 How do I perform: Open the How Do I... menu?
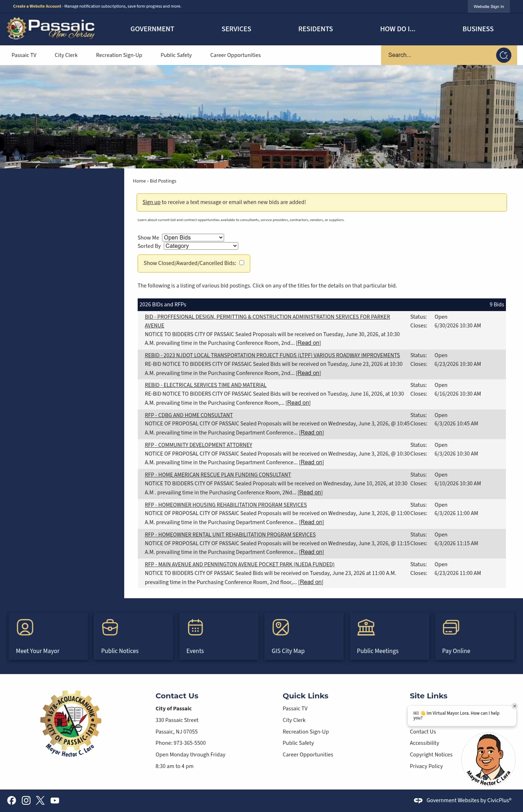(x=398, y=29)
